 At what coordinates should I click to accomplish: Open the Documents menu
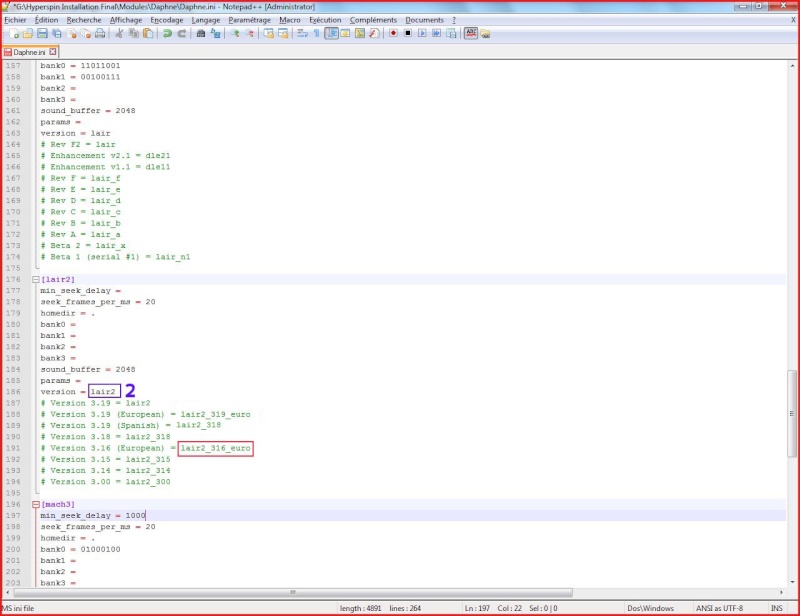424,20
